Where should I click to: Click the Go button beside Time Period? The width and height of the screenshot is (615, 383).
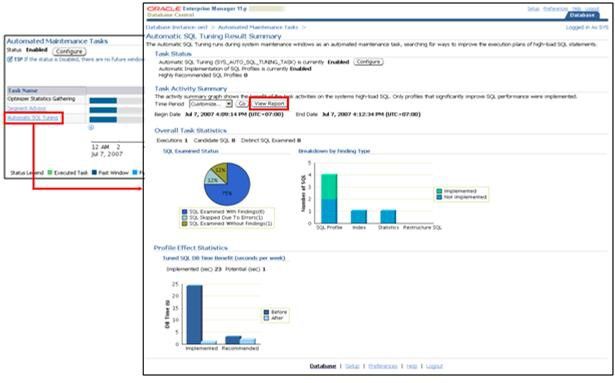coord(242,104)
